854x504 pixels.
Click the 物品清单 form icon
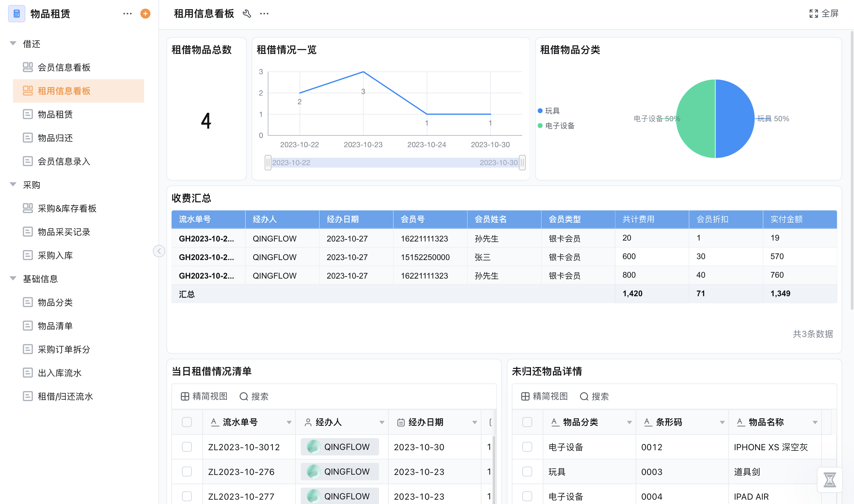pyautogui.click(x=28, y=326)
